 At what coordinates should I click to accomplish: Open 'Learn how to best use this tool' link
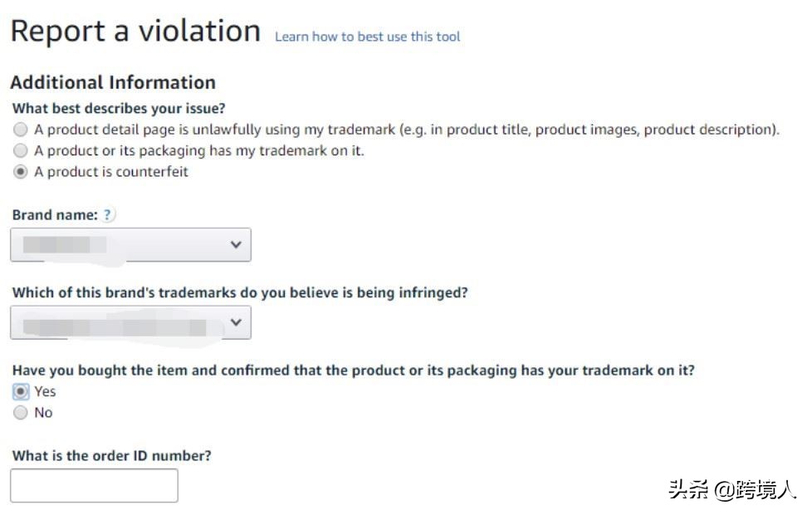point(367,37)
